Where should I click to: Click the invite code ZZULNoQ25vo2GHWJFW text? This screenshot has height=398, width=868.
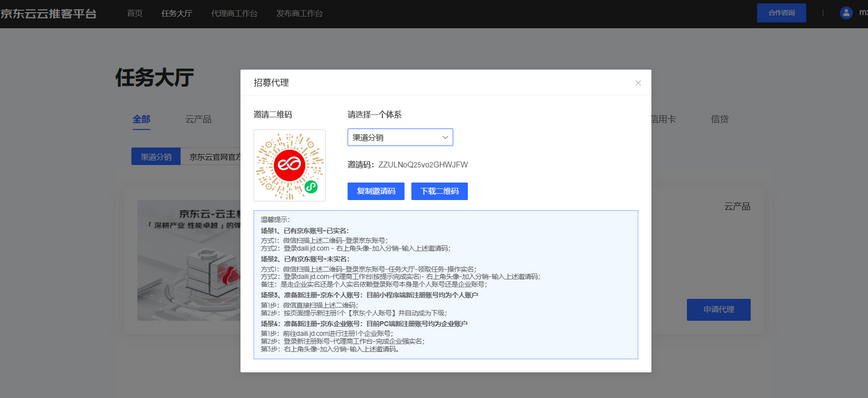(423, 165)
